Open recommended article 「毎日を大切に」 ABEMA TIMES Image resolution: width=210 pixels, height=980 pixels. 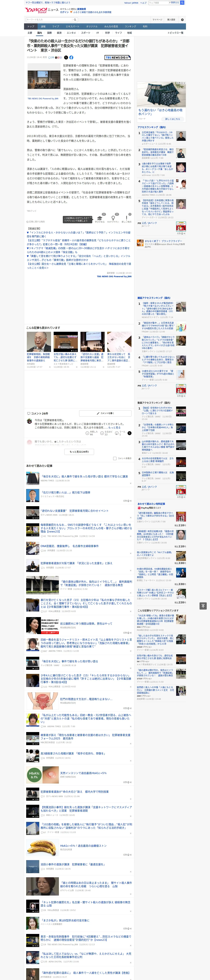pyautogui.click(x=84, y=476)
